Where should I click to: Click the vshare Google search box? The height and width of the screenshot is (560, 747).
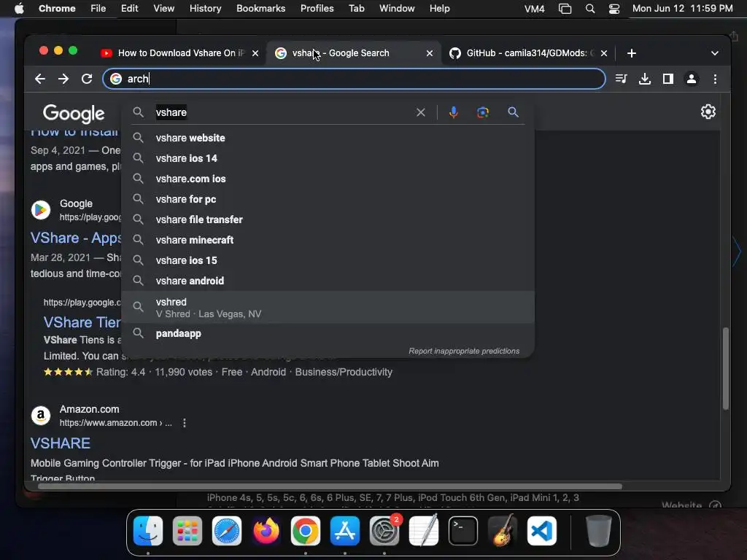click(281, 112)
